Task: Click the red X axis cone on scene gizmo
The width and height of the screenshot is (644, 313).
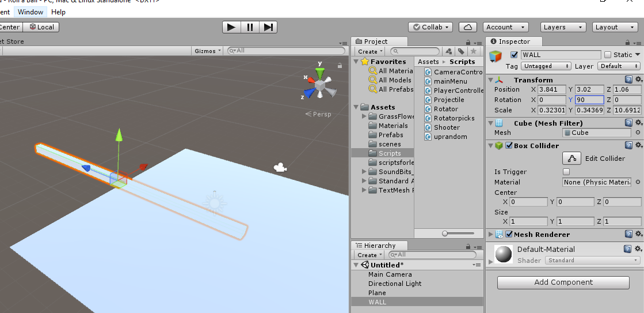Action: point(311,80)
